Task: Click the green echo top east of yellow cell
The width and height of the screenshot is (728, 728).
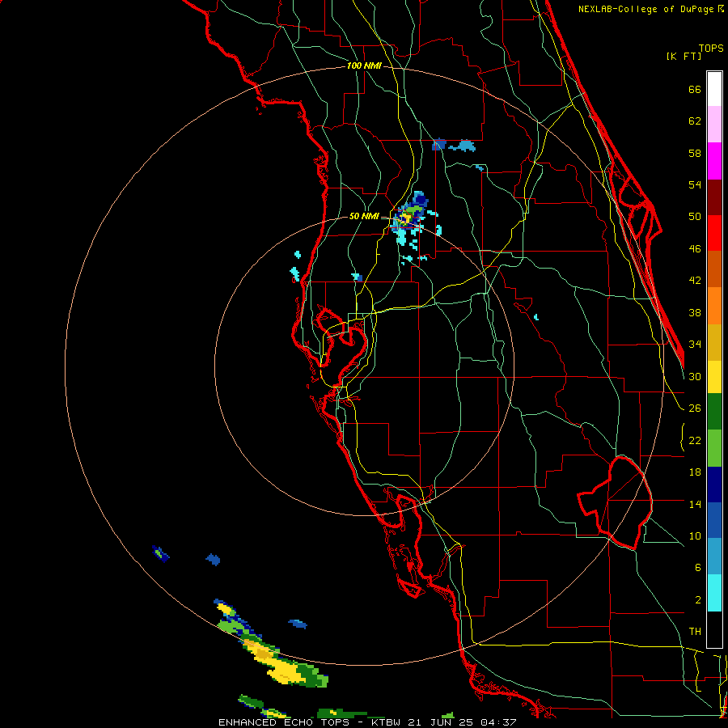Action: pos(311,674)
